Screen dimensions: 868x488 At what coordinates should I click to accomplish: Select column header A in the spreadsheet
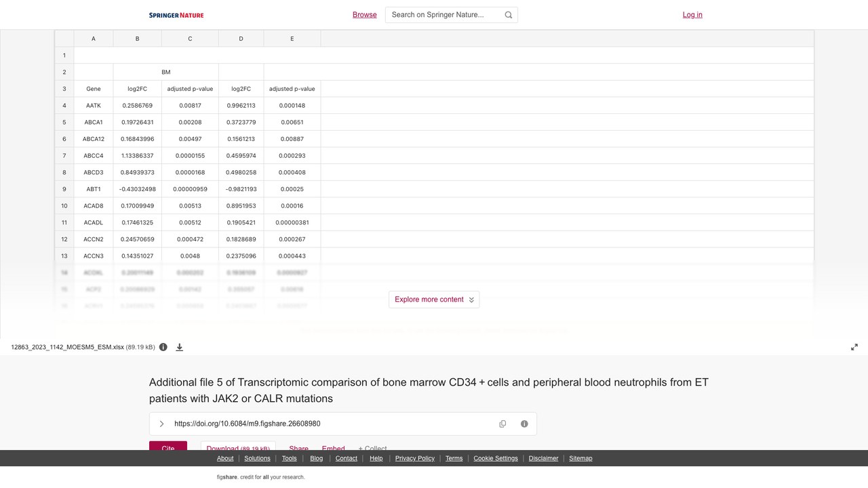click(x=94, y=39)
